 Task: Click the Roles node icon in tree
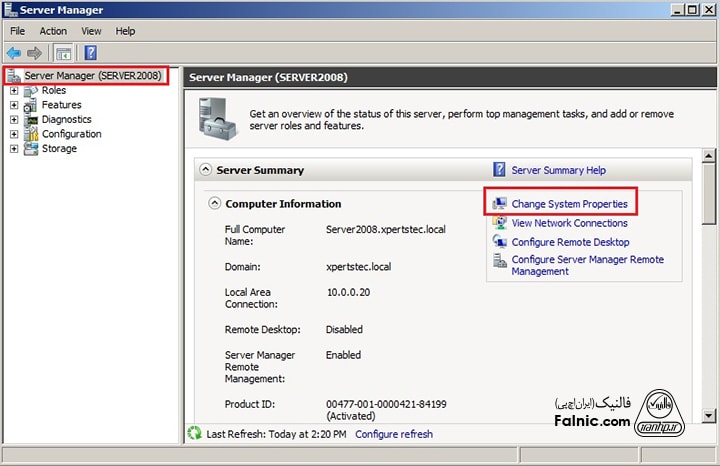click(31, 91)
